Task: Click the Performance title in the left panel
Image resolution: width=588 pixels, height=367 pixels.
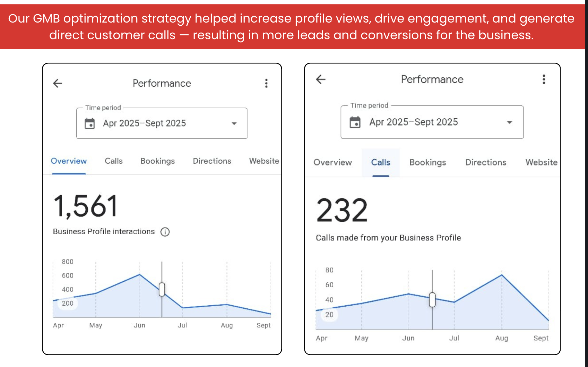Action: coord(162,83)
